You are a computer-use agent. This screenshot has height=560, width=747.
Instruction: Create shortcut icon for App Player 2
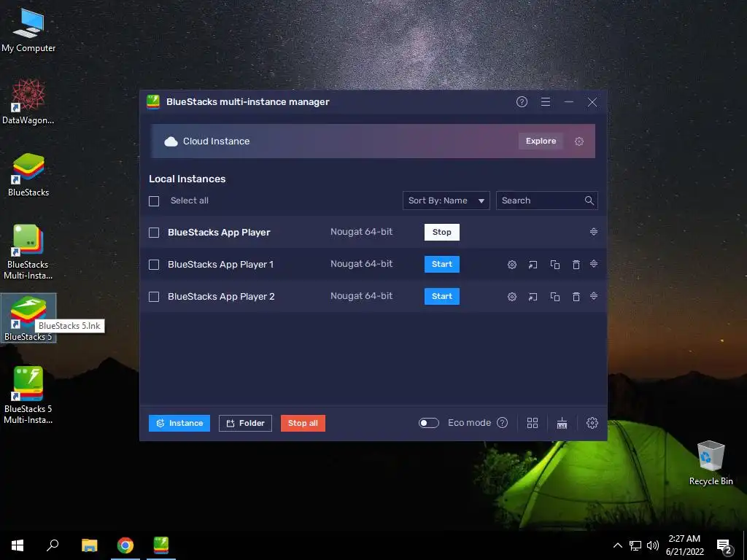click(533, 297)
